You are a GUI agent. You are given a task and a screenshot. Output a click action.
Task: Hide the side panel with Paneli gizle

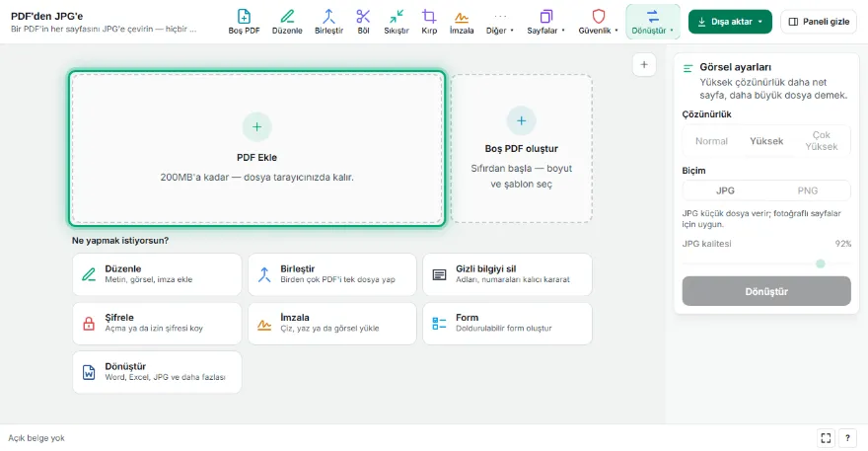tap(819, 22)
